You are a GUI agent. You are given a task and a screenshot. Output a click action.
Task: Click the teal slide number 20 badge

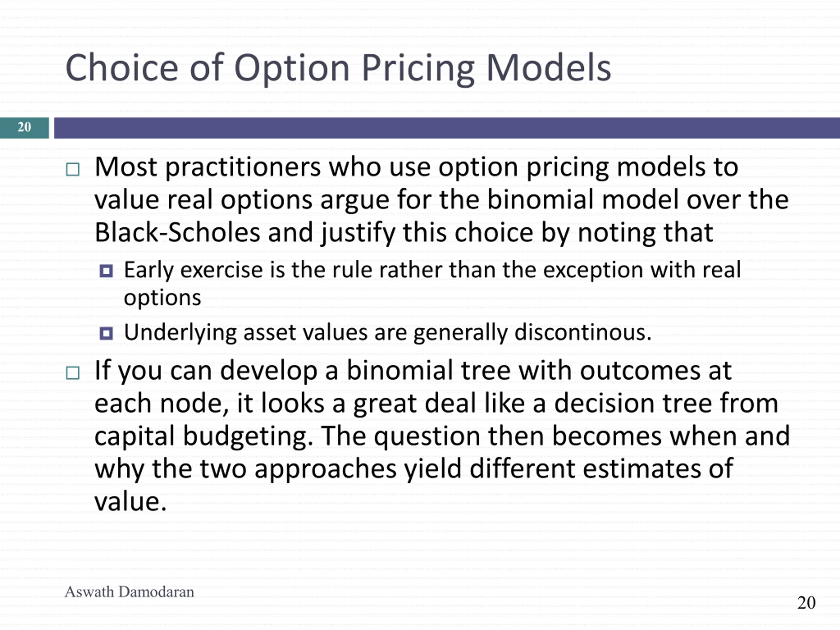click(24, 128)
